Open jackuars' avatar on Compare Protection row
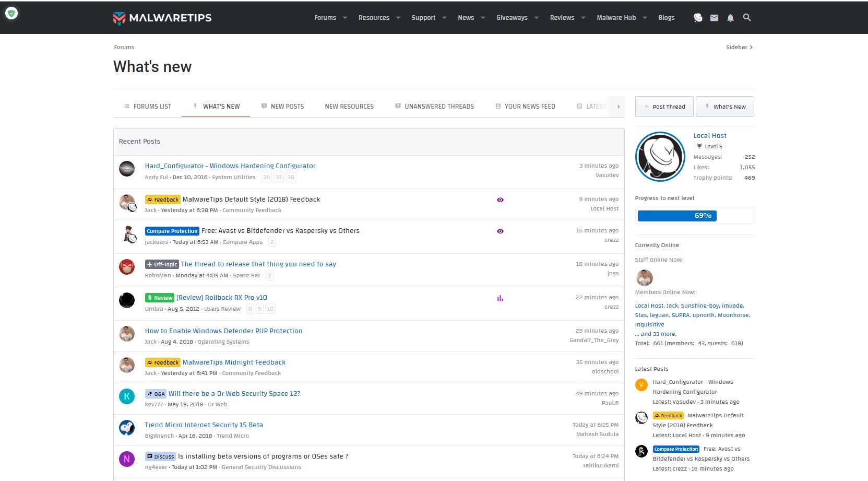This screenshot has width=868, height=481. click(x=128, y=233)
